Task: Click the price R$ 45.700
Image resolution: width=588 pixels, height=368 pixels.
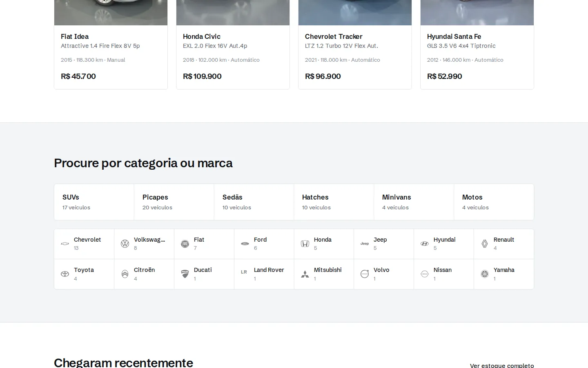Action: pos(78,76)
